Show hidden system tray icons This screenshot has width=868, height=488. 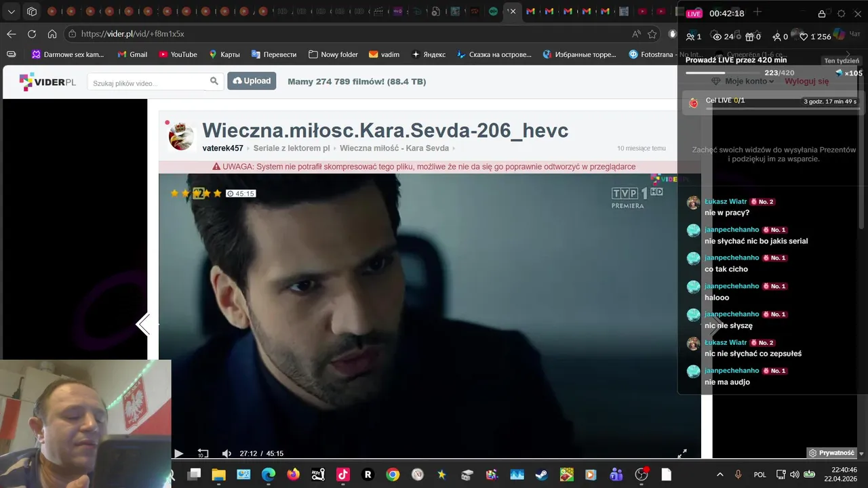pyautogui.click(x=719, y=474)
